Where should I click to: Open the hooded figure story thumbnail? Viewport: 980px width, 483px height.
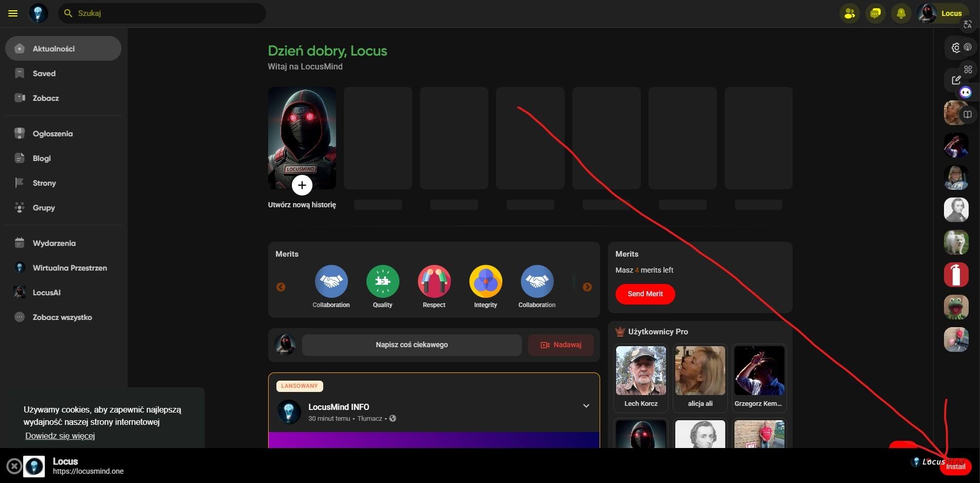[302, 137]
